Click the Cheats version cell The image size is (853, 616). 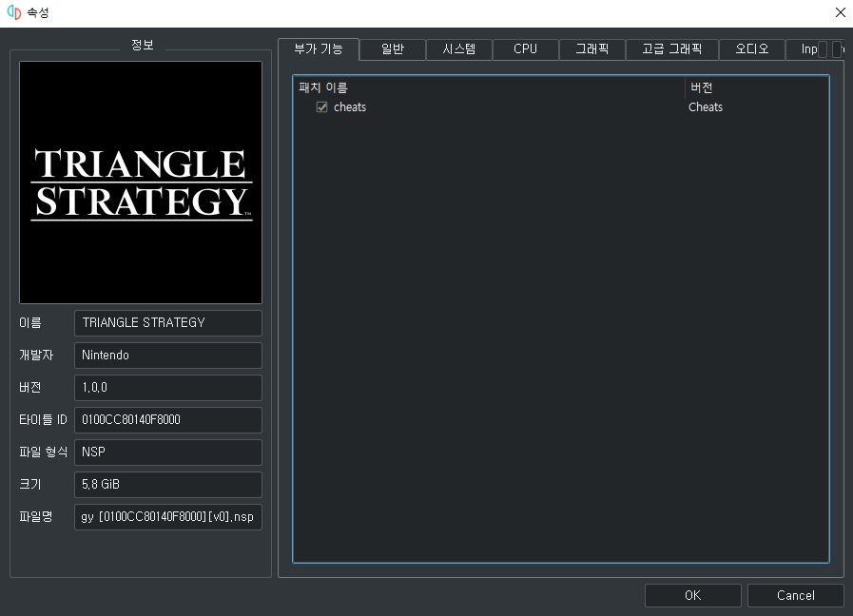pos(706,107)
